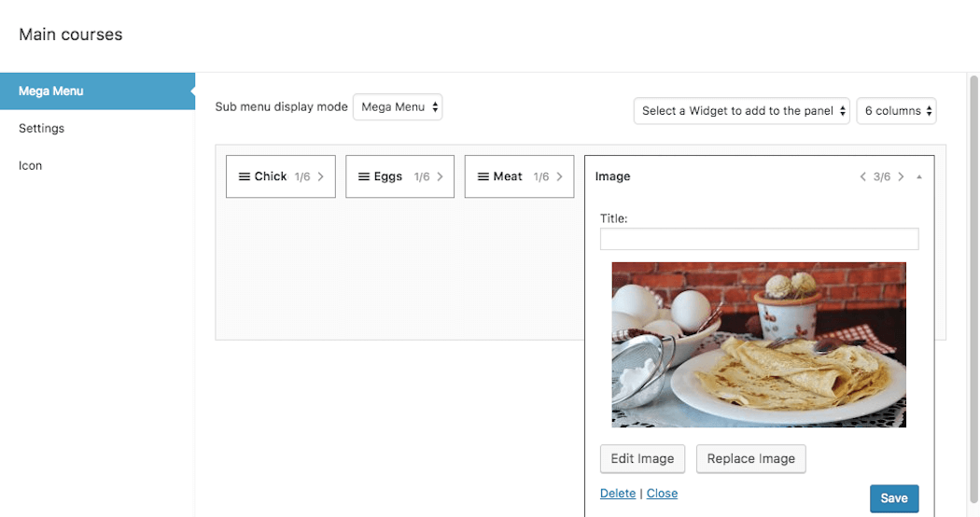Viewport: 980px width, 517px height.
Task: Grab the Eggs widget drag handle icon
Action: coord(364,177)
